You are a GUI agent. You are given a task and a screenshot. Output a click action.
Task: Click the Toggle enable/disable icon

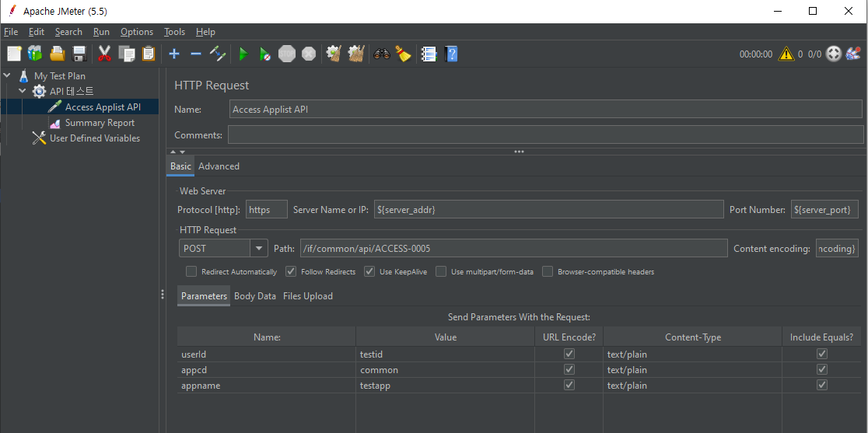pos(217,54)
